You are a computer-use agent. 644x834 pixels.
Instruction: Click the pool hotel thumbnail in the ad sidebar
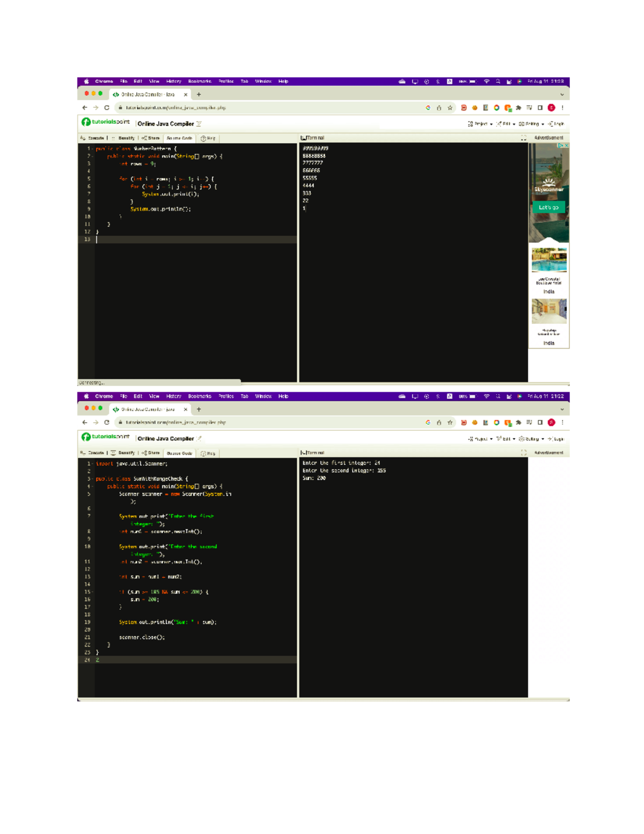click(548, 260)
